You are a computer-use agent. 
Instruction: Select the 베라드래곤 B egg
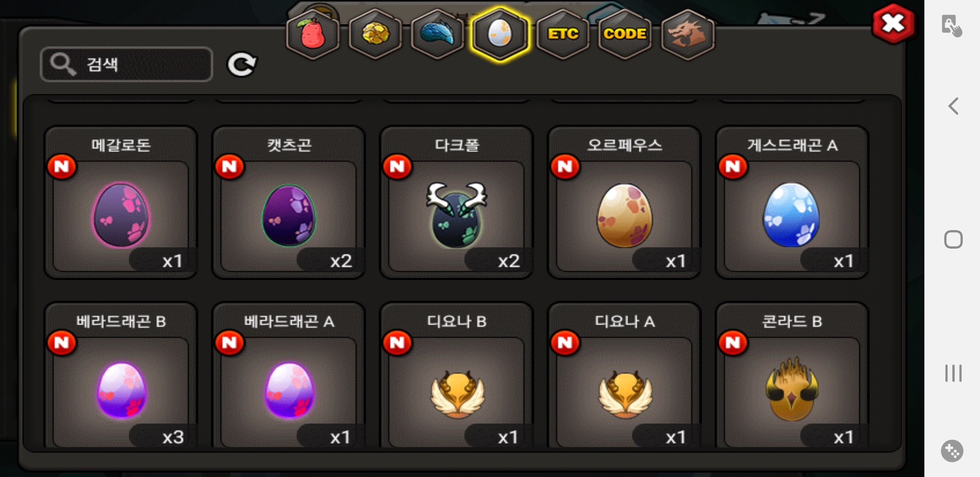pos(121,375)
